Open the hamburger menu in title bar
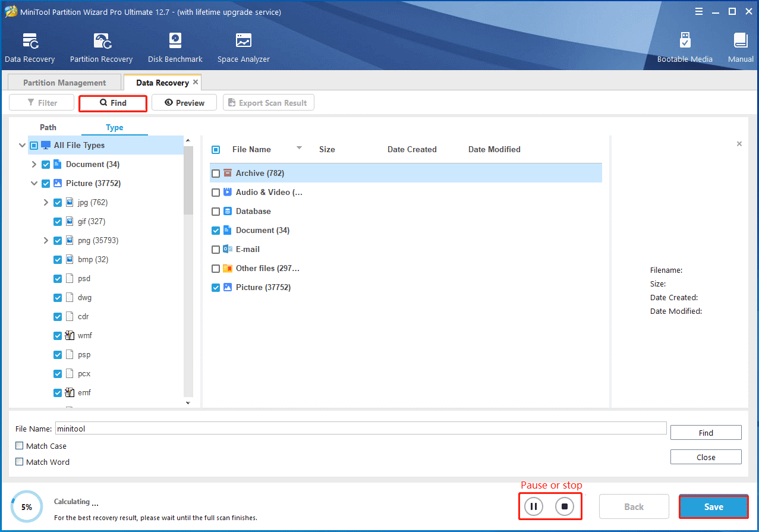Image resolution: width=759 pixels, height=532 pixels. click(698, 11)
